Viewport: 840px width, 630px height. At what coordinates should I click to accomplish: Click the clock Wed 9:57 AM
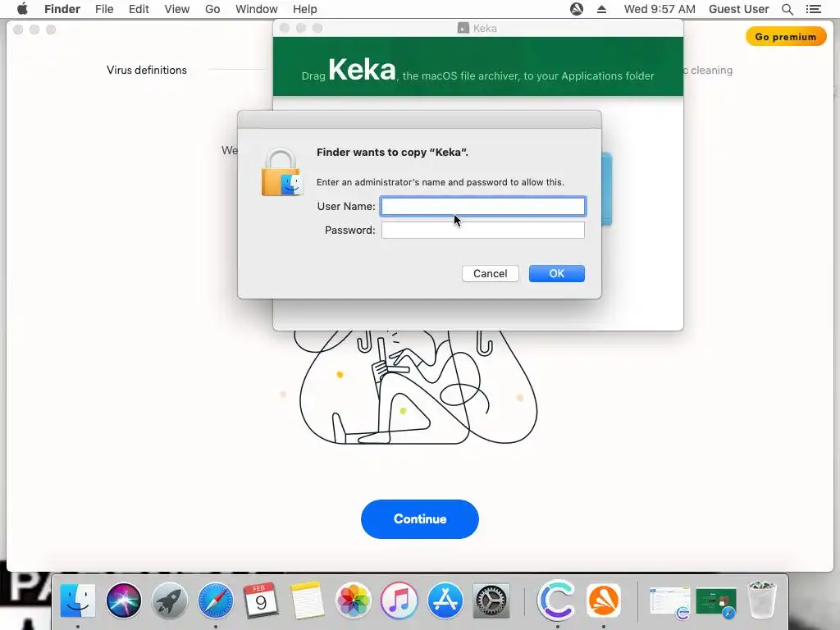pyautogui.click(x=660, y=9)
